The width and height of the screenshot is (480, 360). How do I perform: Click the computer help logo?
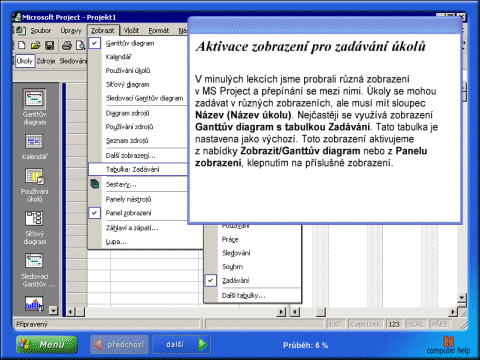click(448, 346)
